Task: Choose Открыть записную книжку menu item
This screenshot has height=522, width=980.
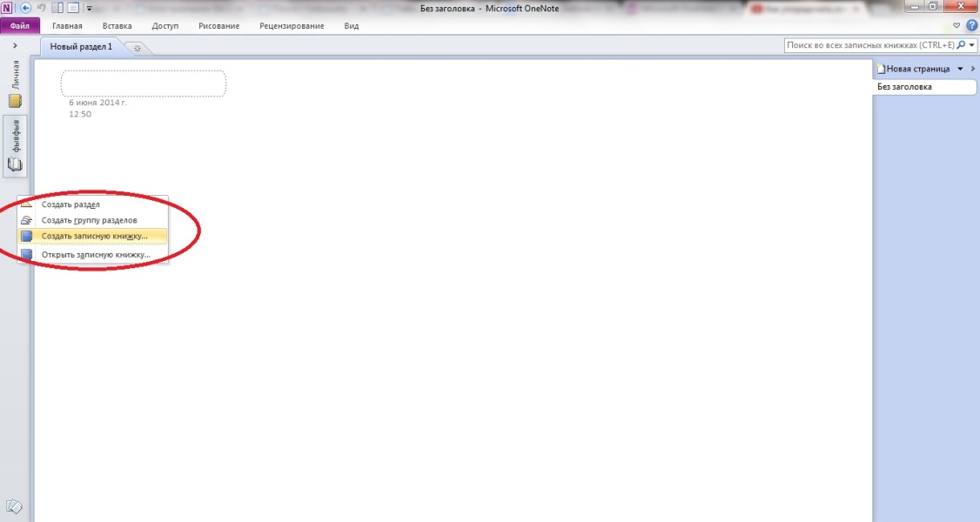Action: pos(92,254)
